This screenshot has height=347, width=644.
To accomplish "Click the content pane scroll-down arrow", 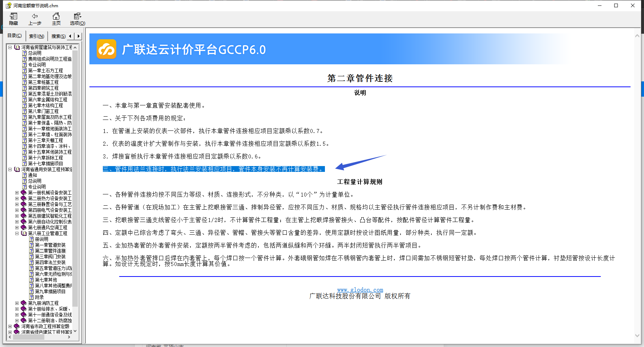I will coord(637,335).
